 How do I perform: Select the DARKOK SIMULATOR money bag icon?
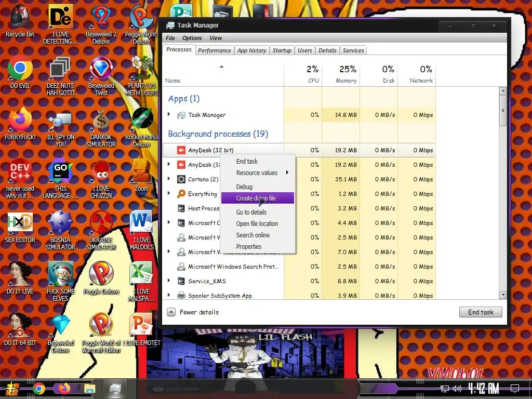(x=101, y=128)
